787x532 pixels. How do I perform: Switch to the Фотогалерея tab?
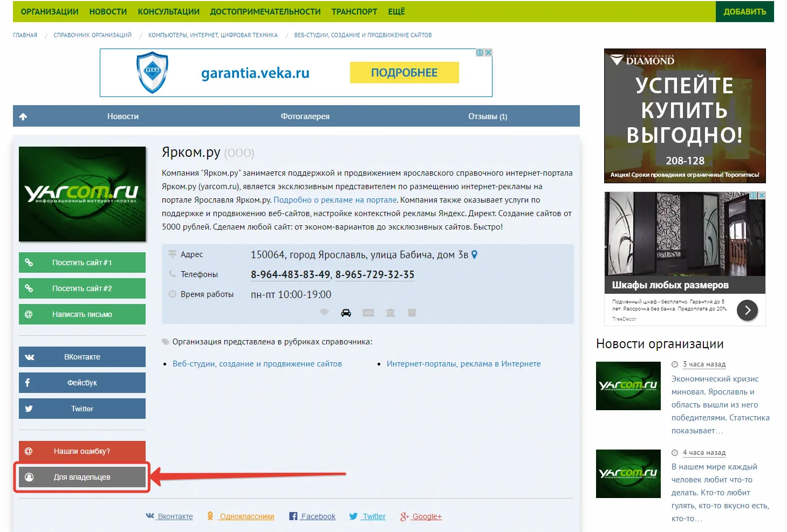305,116
